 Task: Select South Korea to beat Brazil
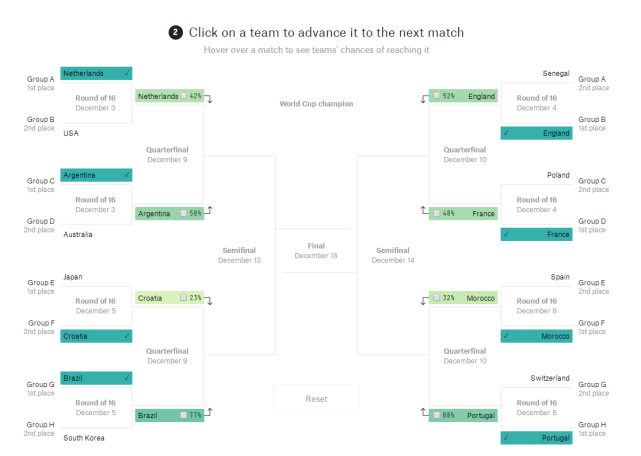(x=96, y=438)
